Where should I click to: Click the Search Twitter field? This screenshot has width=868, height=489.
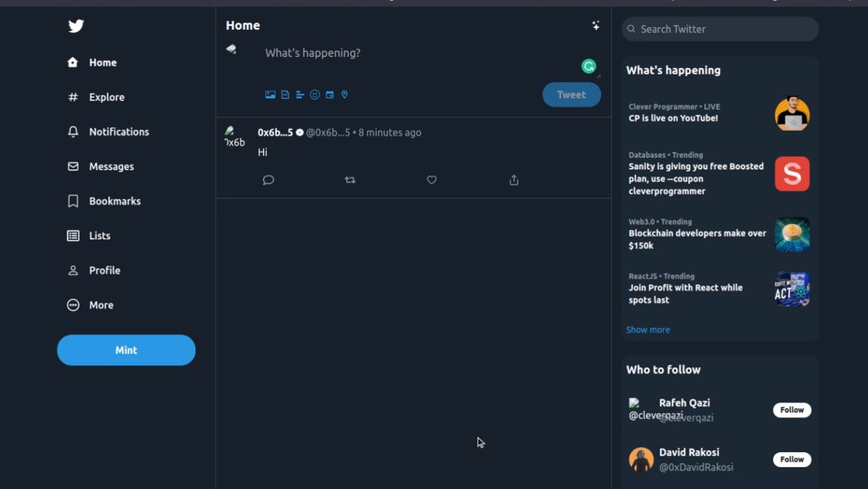click(720, 29)
